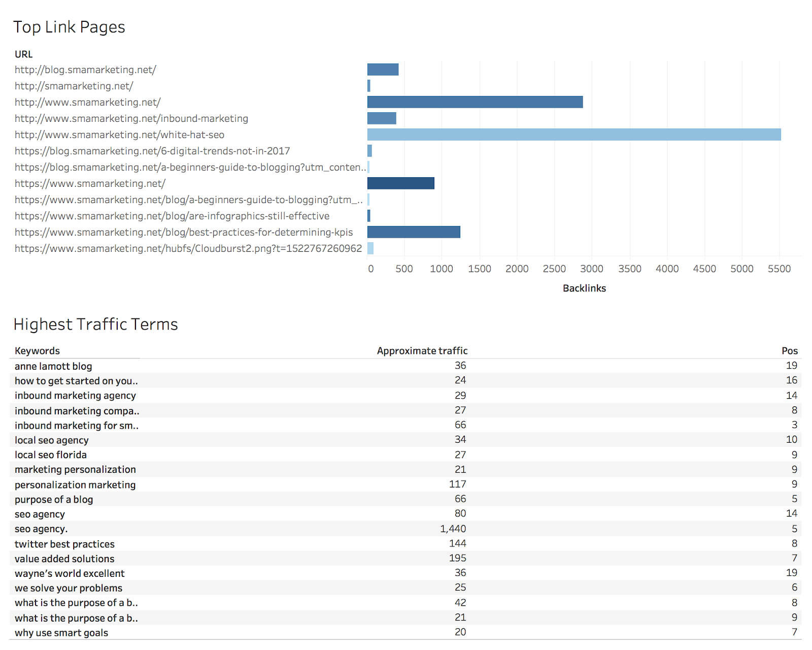Image resolution: width=812 pixels, height=650 pixels.
Task: Select the are-infographics-still-effective URL
Action: point(172,216)
